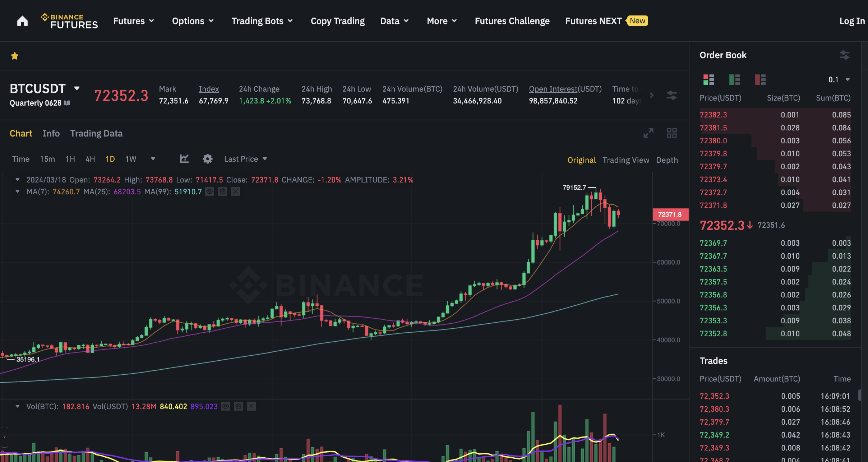Screen dimensions: 868x462
Task: Switch chart to Depth view
Action: pyautogui.click(x=667, y=160)
